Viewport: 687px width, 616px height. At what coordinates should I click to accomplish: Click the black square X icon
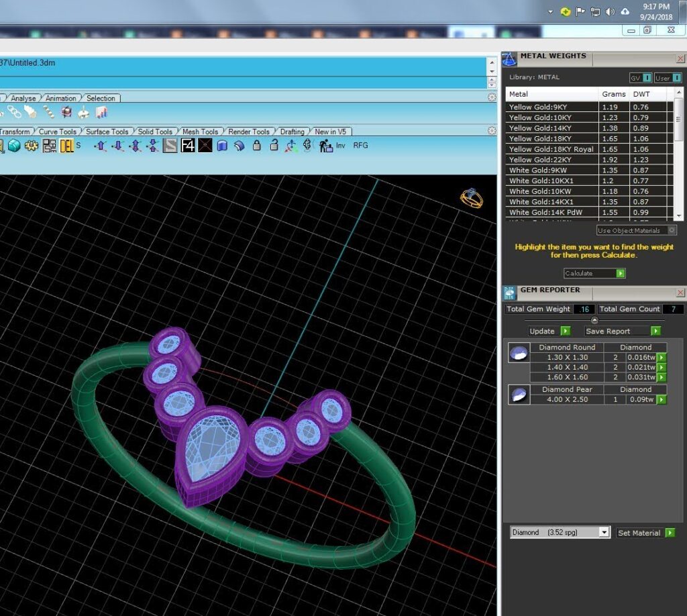coord(205,145)
